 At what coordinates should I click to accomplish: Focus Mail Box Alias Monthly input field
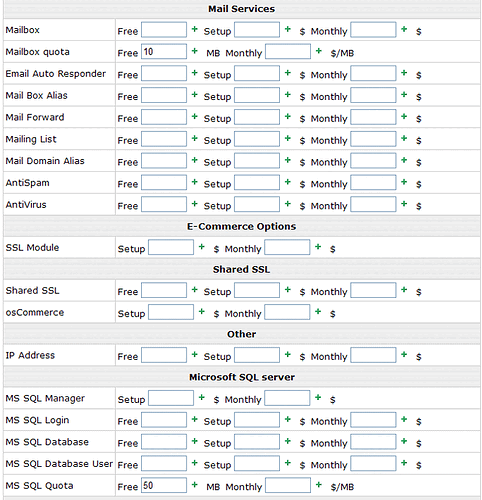(373, 95)
